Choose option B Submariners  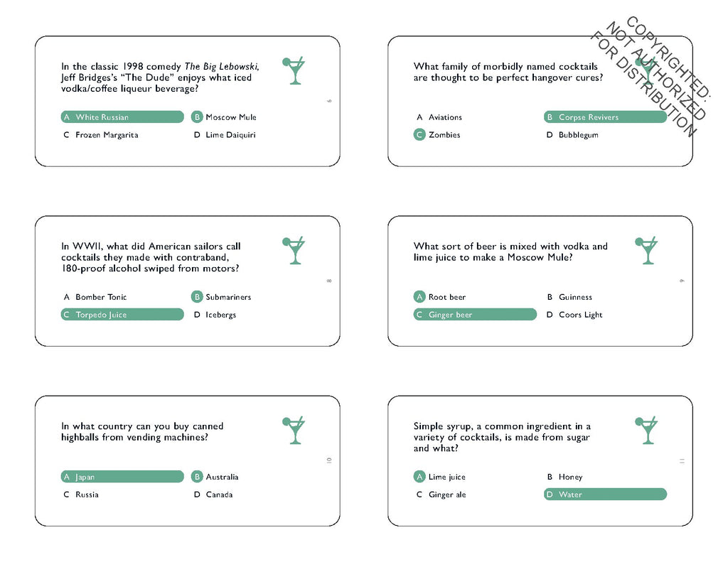[x=221, y=296]
